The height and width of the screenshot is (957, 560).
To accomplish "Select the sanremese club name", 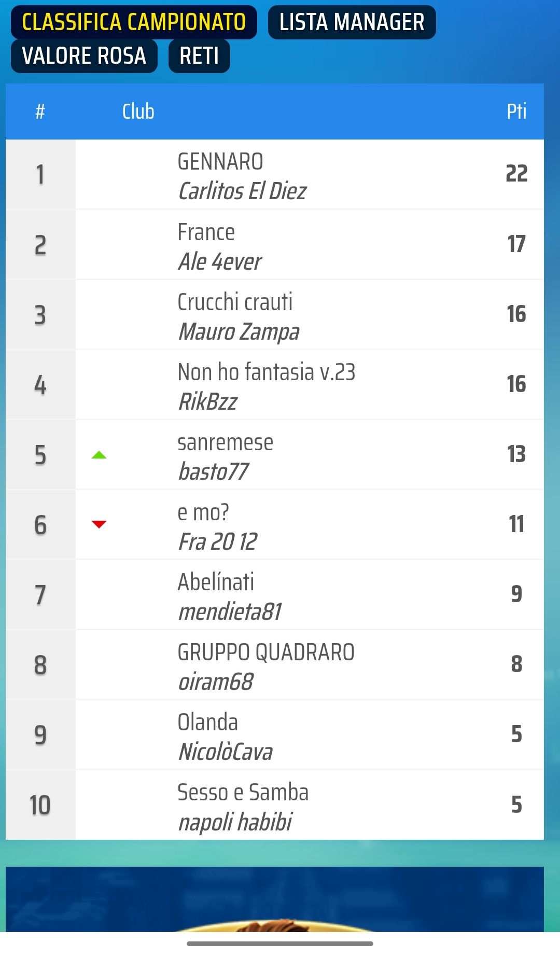I will (225, 442).
